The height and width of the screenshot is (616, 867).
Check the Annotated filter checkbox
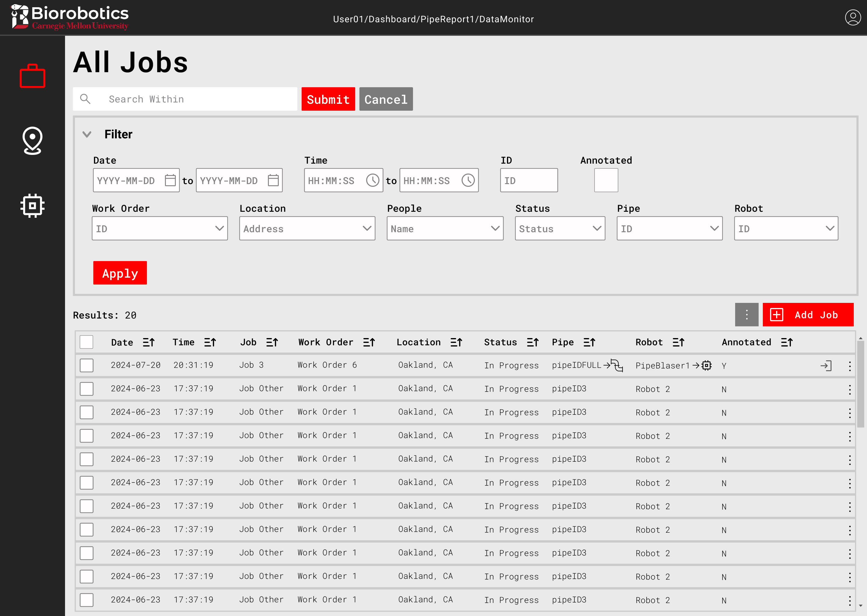tap(605, 180)
